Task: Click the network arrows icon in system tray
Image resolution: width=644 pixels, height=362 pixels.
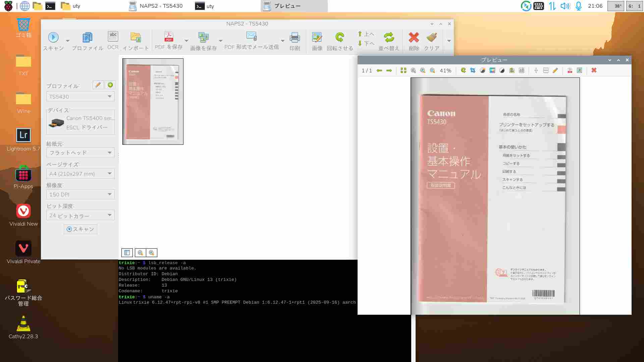Action: point(552,6)
